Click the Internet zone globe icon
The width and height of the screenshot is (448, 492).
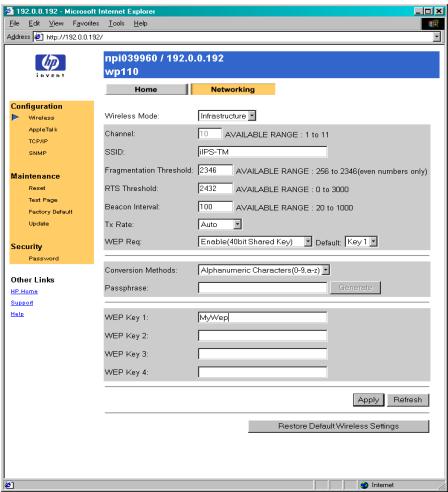[364, 485]
